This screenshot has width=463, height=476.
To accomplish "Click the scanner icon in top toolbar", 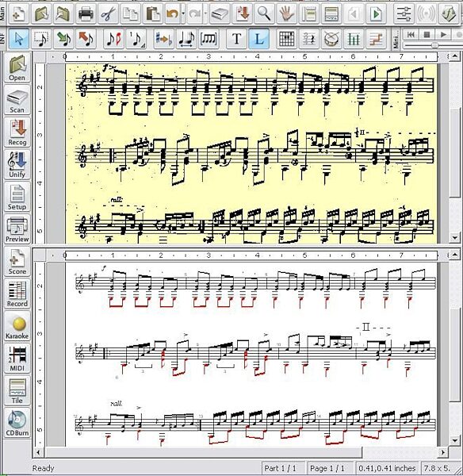I will coord(220,13).
